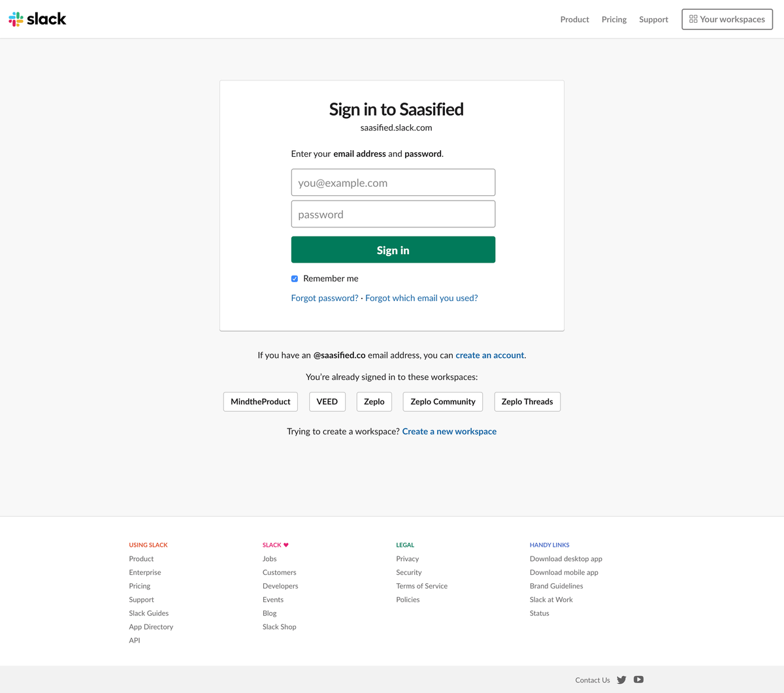Image resolution: width=784 pixels, height=693 pixels.
Task: Open footer Support link
Action: pyautogui.click(x=142, y=600)
